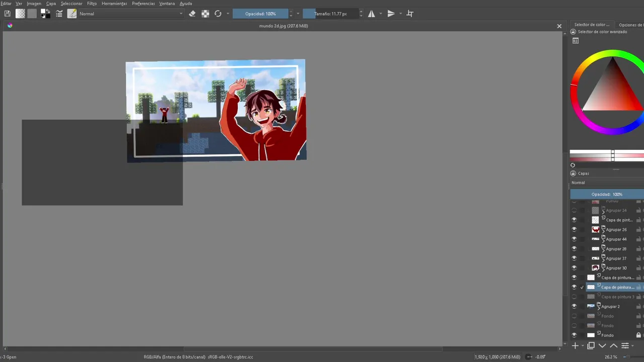Open the Preferencias menu
This screenshot has width=644, height=362.
tap(143, 4)
